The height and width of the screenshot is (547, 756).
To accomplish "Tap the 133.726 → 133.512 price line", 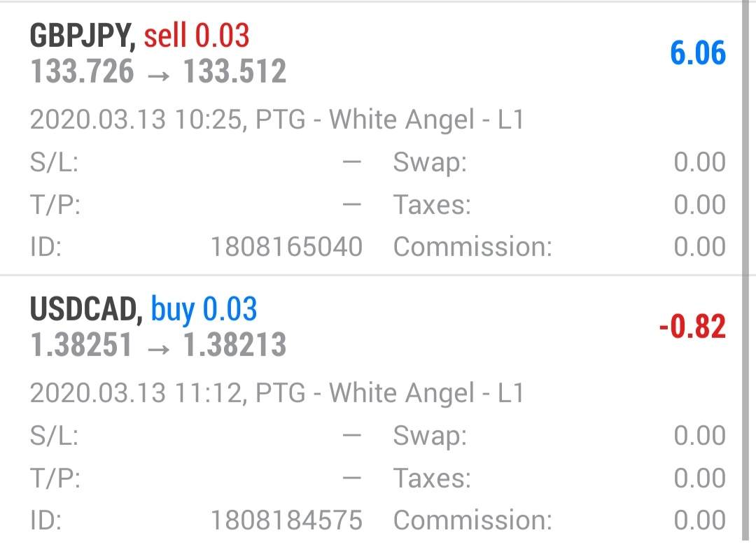I will pos(157,71).
